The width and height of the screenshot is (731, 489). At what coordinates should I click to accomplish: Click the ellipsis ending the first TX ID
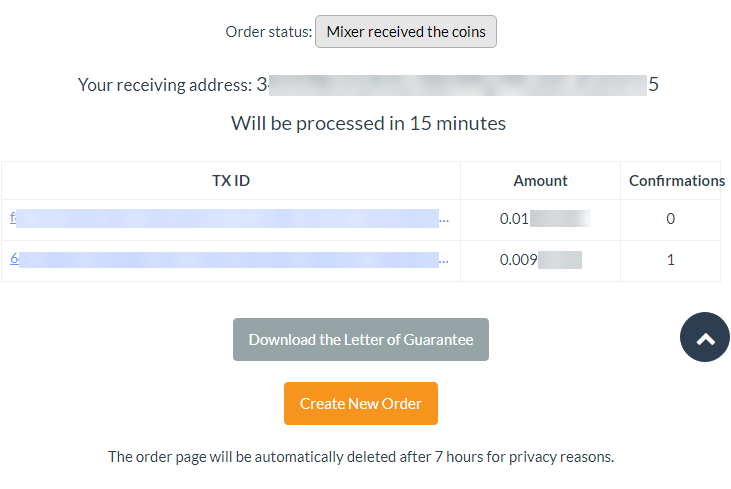[x=444, y=219]
